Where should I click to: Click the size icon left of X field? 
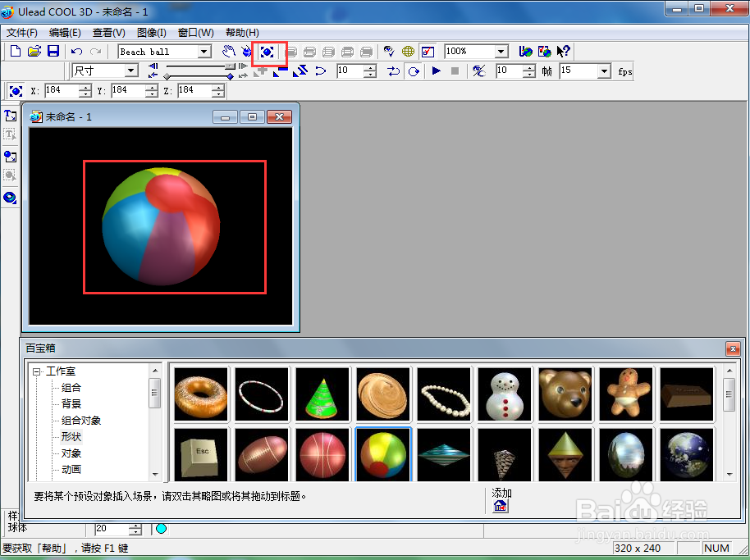[x=16, y=90]
